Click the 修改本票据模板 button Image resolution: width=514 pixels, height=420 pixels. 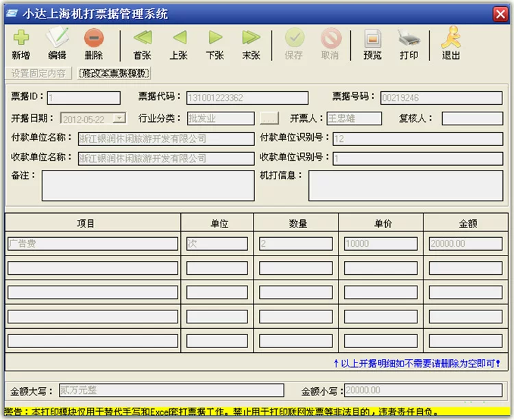point(114,73)
